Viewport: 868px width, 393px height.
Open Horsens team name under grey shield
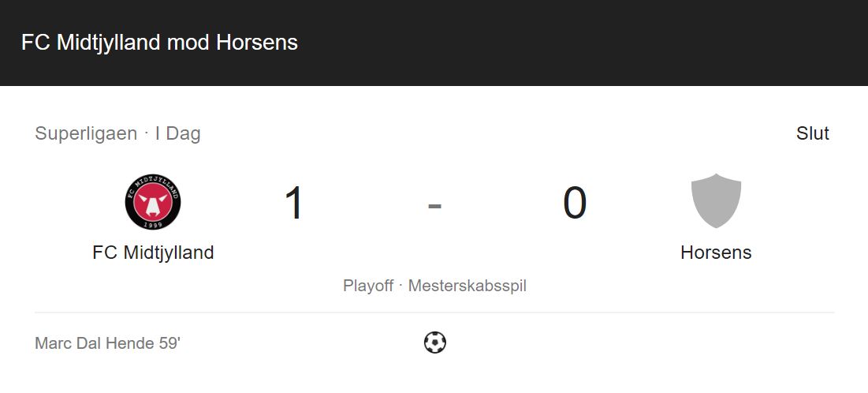click(x=716, y=253)
